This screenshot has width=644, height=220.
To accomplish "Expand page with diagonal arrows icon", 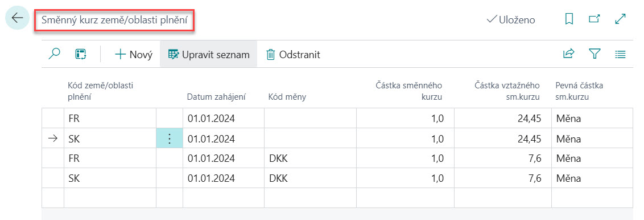I will point(620,19).
